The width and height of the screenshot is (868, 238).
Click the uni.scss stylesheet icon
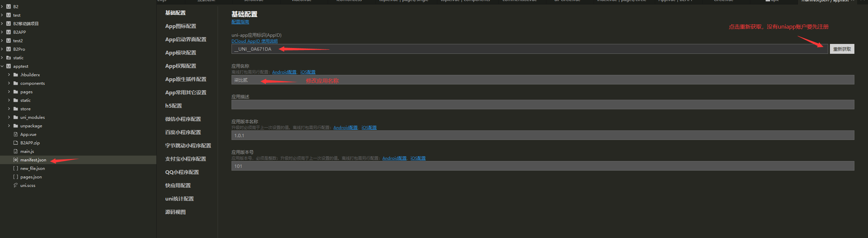pos(16,186)
